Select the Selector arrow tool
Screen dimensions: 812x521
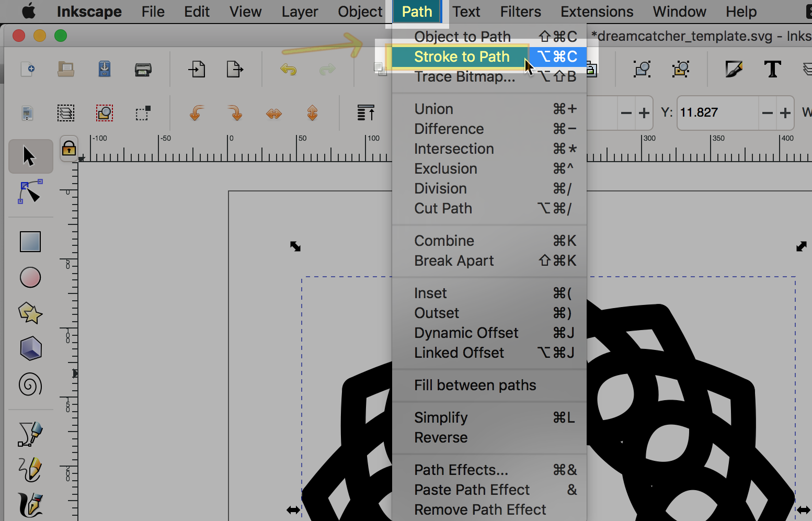pyautogui.click(x=30, y=156)
